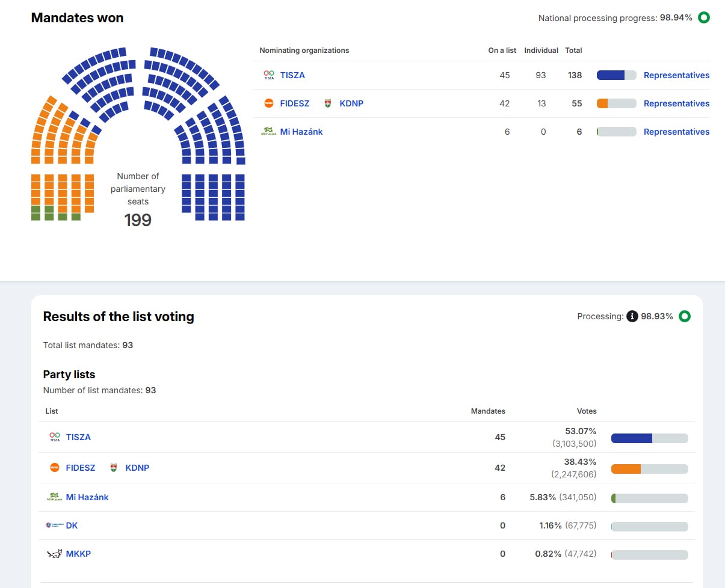This screenshot has width=725, height=588.
Task: Click the MKKP dog logo icon
Action: pos(54,554)
